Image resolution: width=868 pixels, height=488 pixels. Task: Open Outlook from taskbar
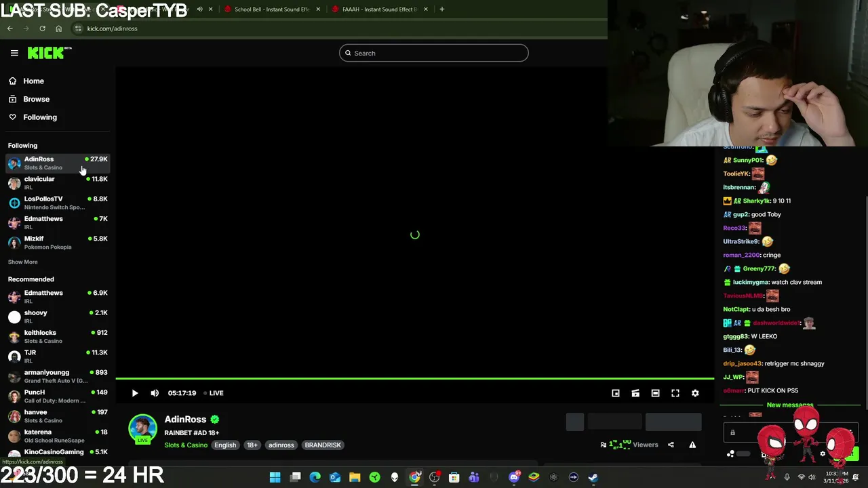[335, 477]
